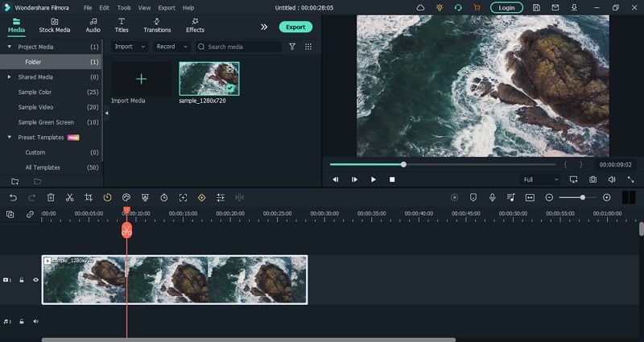Click the Search media field
644x342 pixels.
pyautogui.click(x=238, y=47)
